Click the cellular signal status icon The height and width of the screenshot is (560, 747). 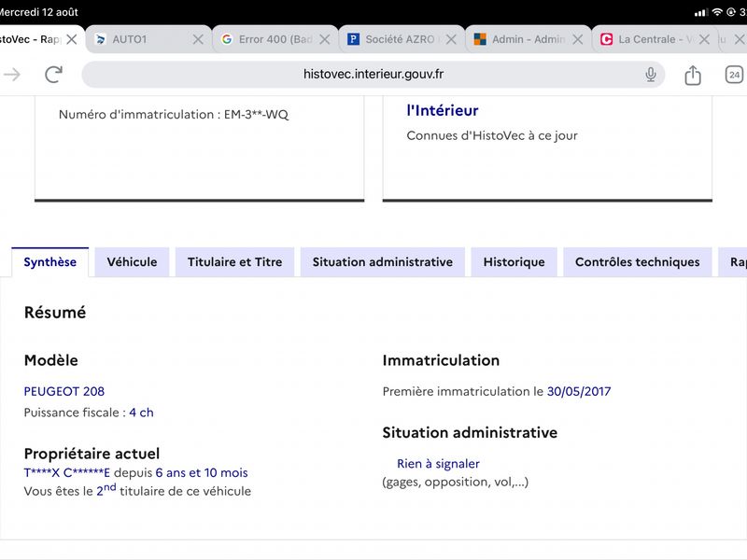pyautogui.click(x=701, y=13)
